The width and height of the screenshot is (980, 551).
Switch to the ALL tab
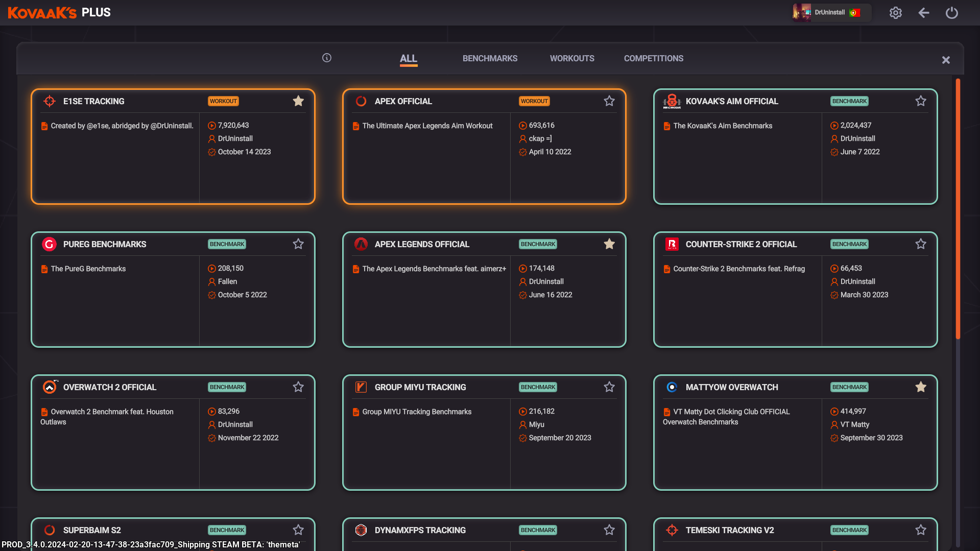click(x=409, y=59)
